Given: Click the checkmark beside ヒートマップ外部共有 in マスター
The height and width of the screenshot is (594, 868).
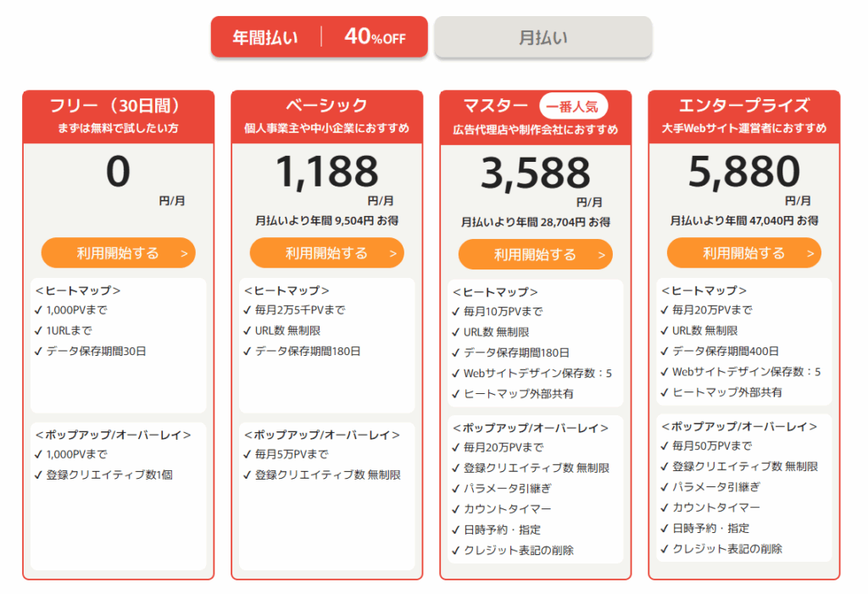Looking at the screenshot, I should point(455,394).
